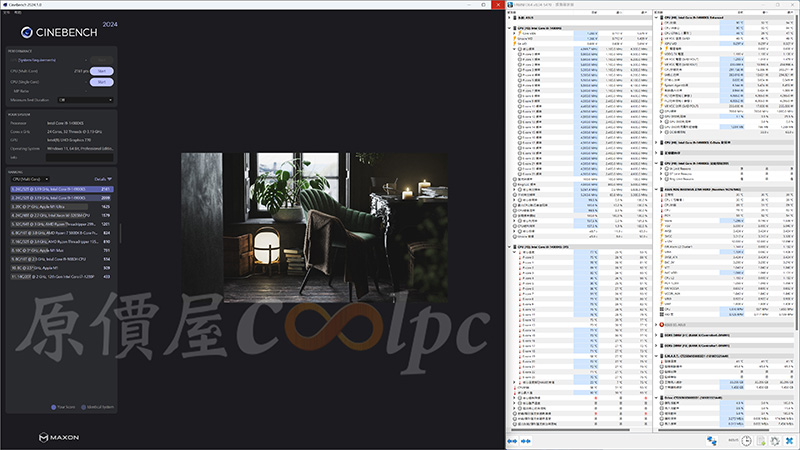Collapse the ASUS ROG MAXIMUS Z790 HERO group
The width and height of the screenshot is (800, 450).
pyautogui.click(x=656, y=189)
